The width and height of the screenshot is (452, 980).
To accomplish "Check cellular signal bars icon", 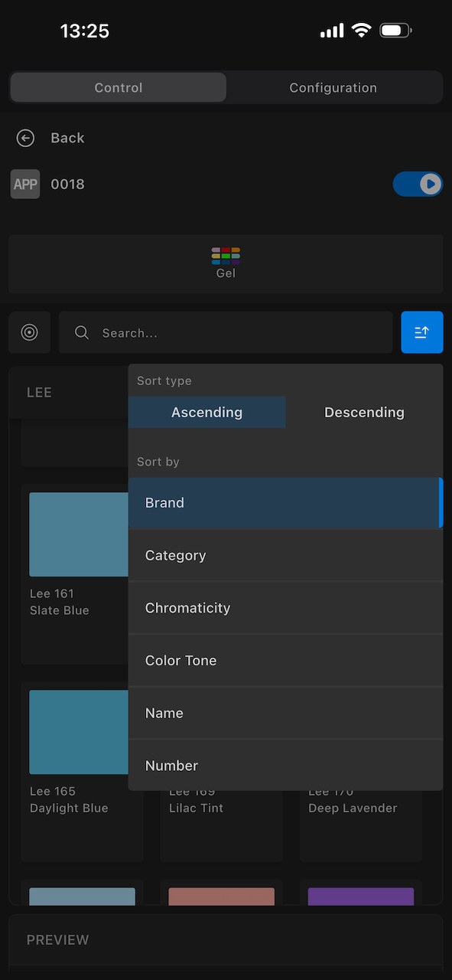I will pos(332,31).
